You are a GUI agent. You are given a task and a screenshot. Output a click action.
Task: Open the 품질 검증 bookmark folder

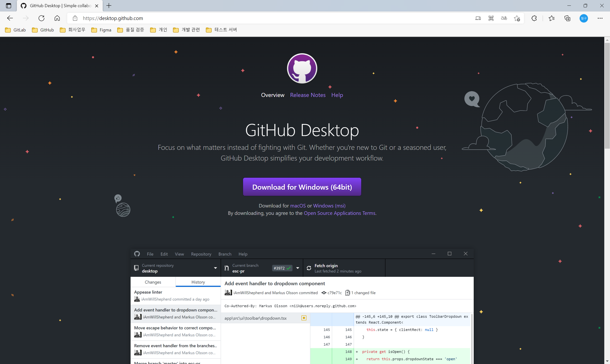[x=131, y=30]
